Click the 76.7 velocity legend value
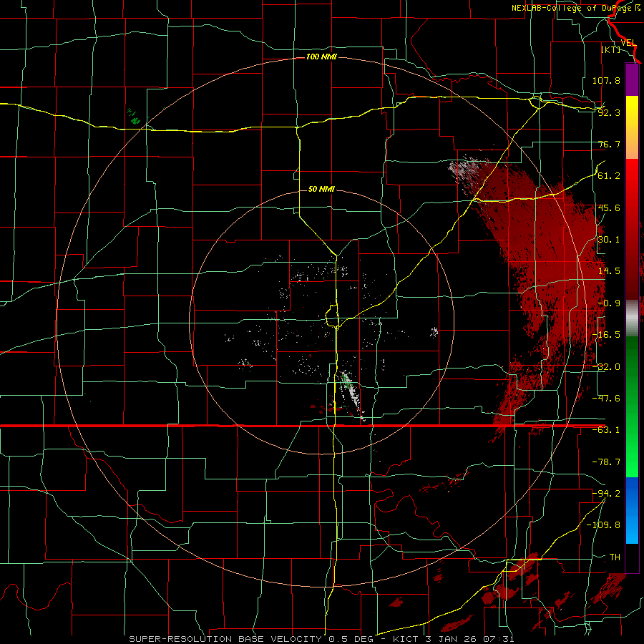Viewport: 644px width, 644px height. [x=609, y=144]
